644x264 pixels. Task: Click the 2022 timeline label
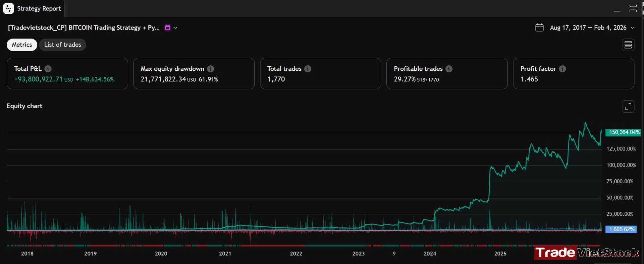tap(296, 254)
